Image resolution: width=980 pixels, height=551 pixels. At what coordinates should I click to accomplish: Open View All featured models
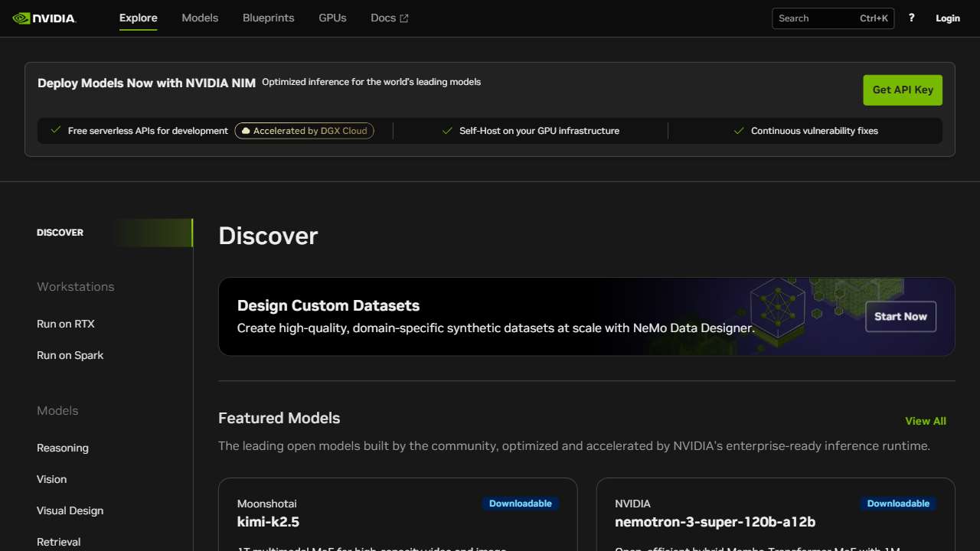click(925, 421)
